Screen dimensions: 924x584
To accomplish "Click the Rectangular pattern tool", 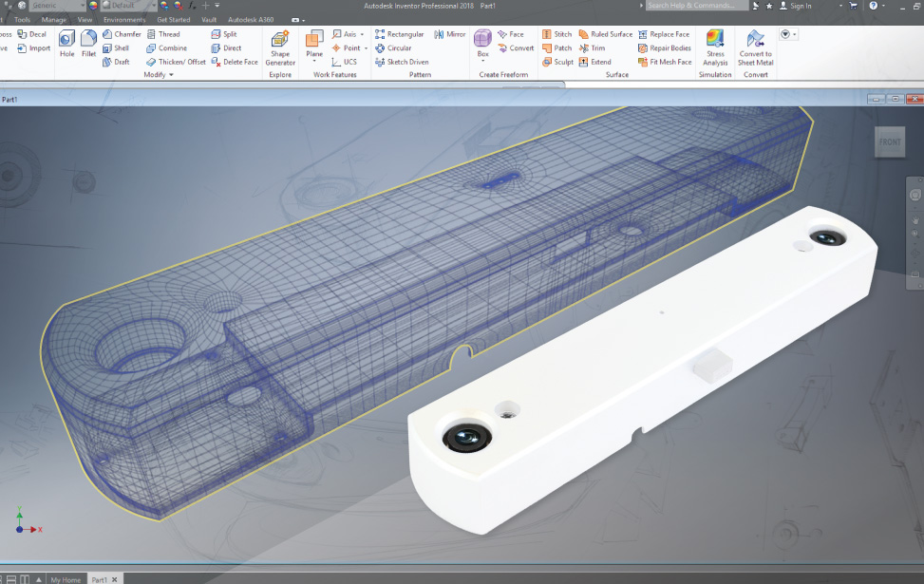I will [399, 34].
